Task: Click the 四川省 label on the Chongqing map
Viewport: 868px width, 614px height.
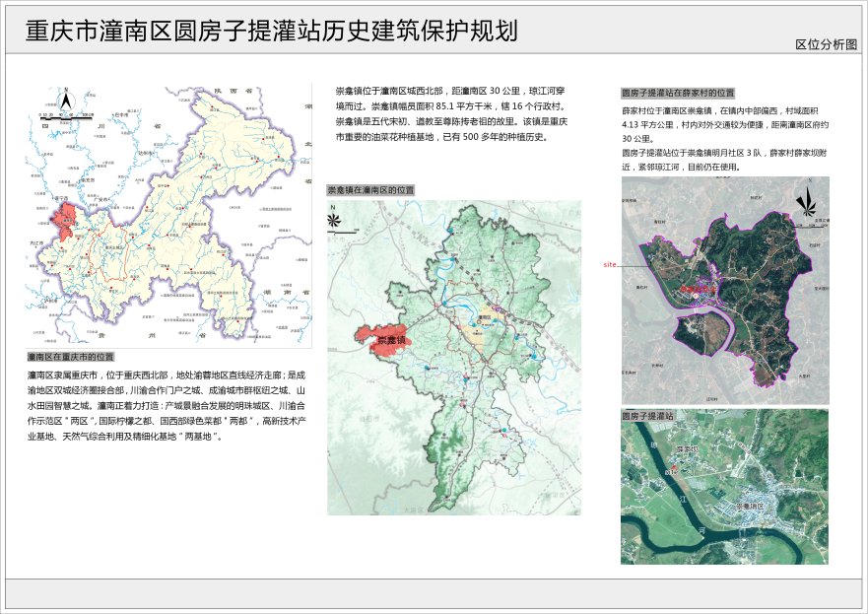Action: [x=100, y=127]
